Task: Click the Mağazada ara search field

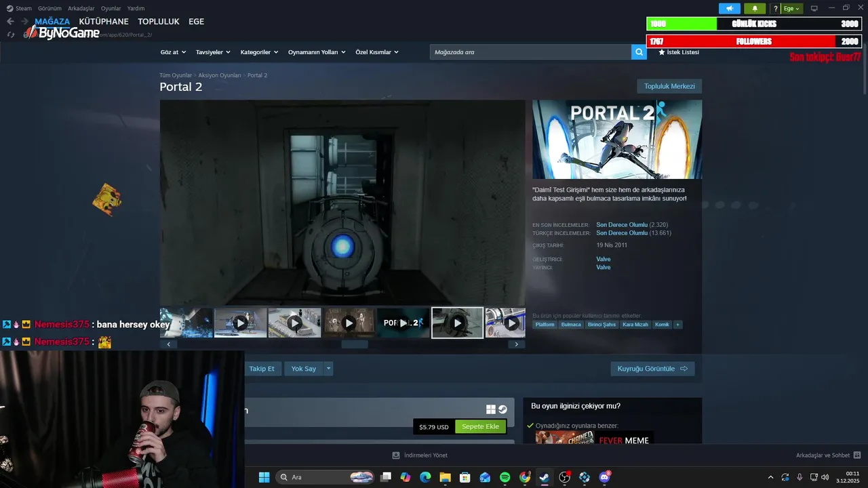Action: click(530, 52)
